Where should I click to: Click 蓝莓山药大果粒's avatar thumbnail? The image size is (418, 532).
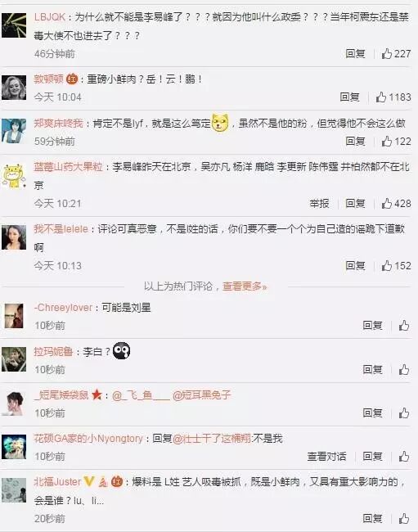[14, 176]
